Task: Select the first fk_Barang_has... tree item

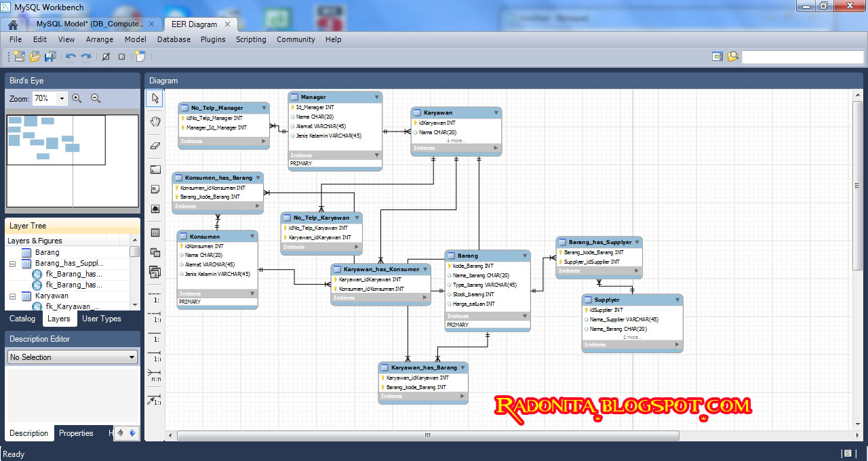Action: pos(74,275)
